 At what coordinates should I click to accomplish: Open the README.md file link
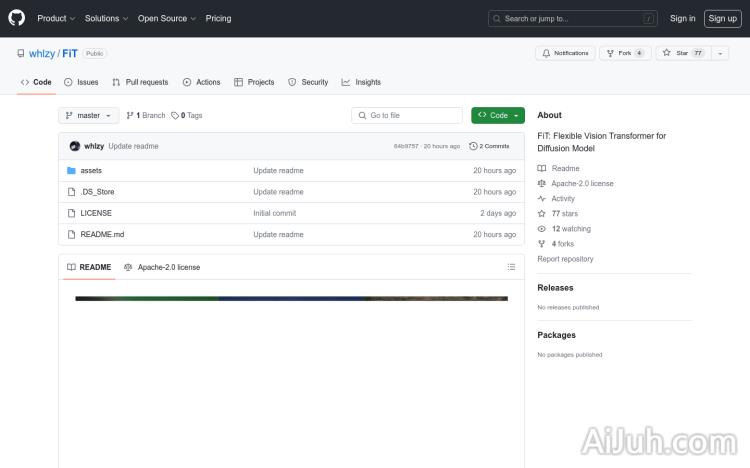pyautogui.click(x=102, y=234)
